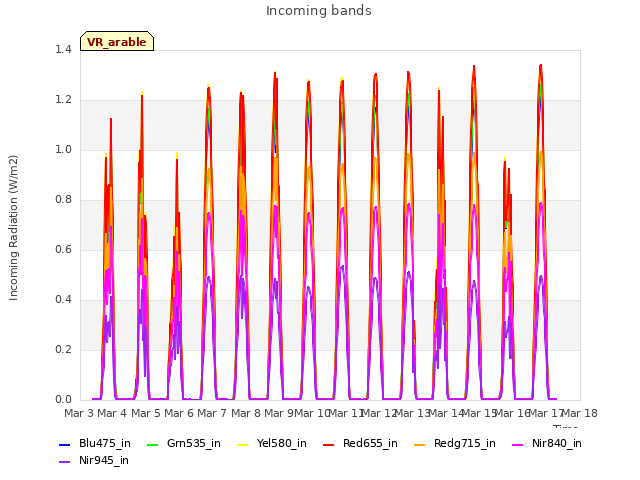
Task: Click the 1.2 y-axis tick label
Action: [x=63, y=100]
